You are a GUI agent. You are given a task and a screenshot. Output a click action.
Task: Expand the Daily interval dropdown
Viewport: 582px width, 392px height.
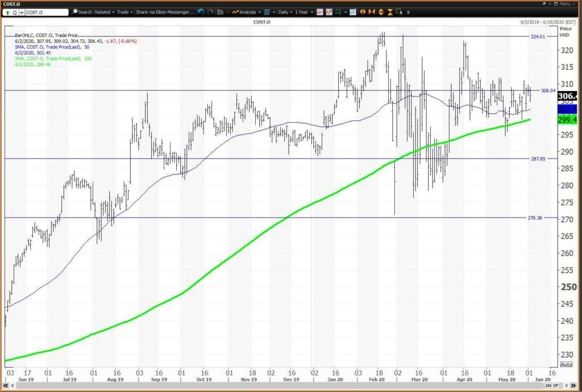click(x=285, y=12)
